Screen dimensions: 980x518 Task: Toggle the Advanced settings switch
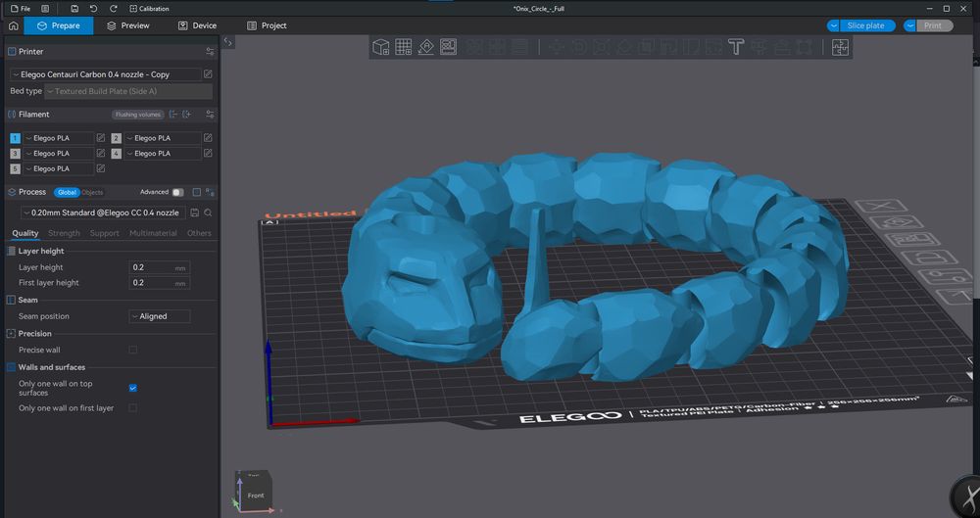pos(177,193)
